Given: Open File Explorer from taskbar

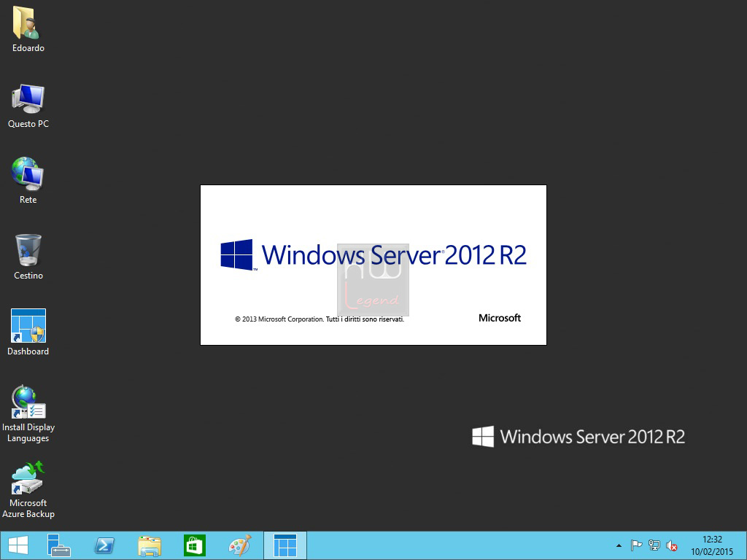Looking at the screenshot, I should [150, 545].
